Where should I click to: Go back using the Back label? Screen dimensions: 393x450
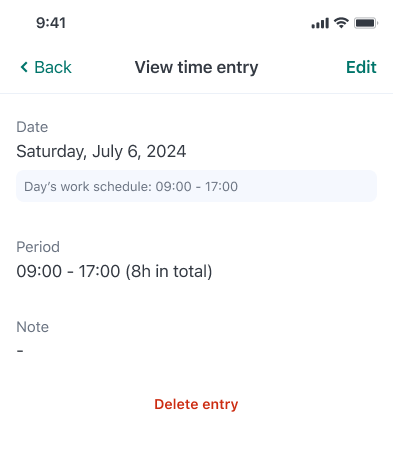pyautogui.click(x=53, y=67)
